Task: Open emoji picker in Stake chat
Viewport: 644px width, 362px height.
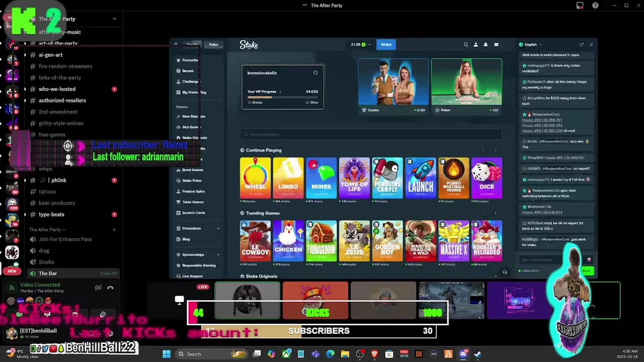Action: tap(589, 259)
